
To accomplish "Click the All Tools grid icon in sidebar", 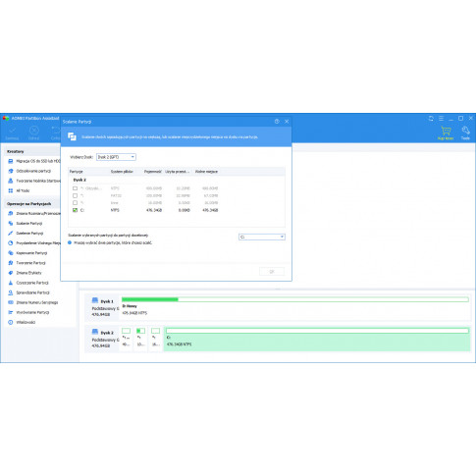I will 11,190.
